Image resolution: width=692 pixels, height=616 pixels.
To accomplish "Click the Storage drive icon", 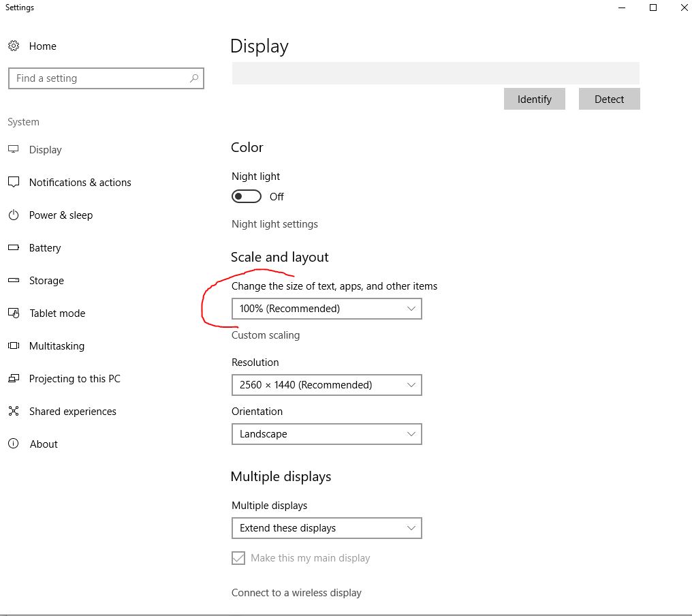I will point(14,280).
